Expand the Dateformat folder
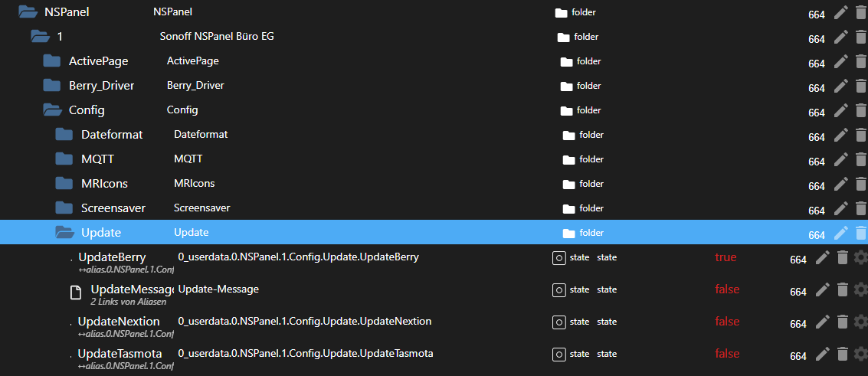This screenshot has width=868, height=376. tap(64, 134)
